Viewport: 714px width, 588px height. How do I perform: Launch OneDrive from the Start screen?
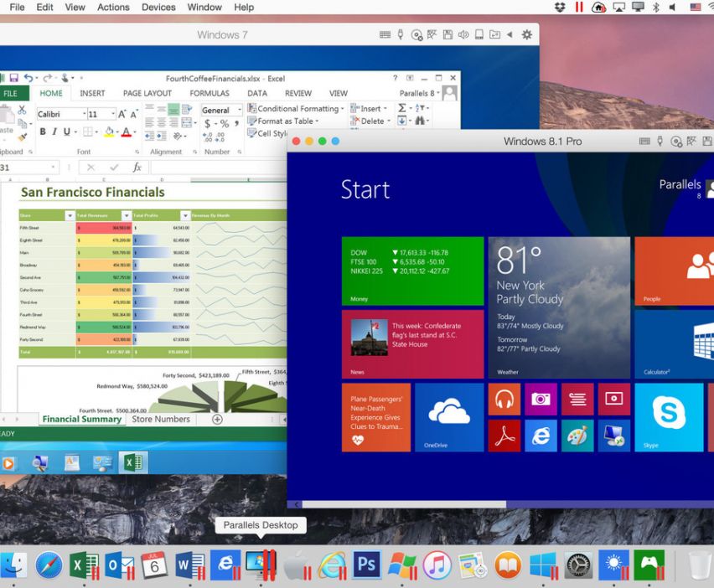[448, 416]
